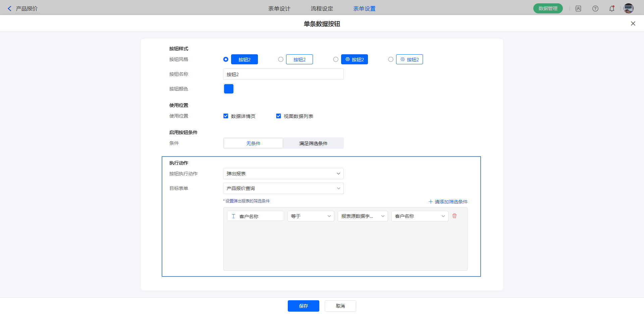Click the 按钮名称 input field
The width and height of the screenshot is (644, 314).
tap(283, 74)
